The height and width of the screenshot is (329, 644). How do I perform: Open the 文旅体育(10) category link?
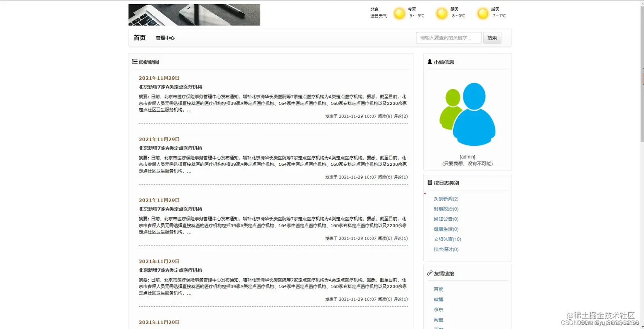(447, 240)
